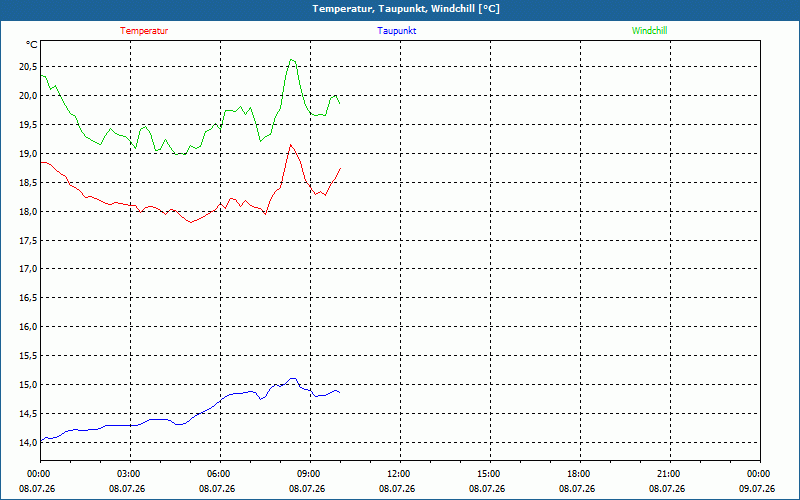Click the red Temperatur curve peak

coord(291,145)
